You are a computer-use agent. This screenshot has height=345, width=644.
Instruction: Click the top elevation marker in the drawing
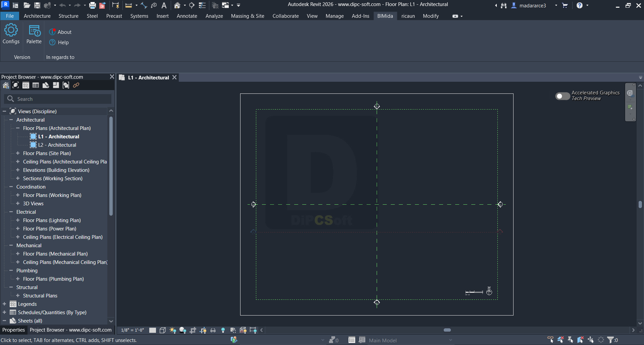pos(377,106)
